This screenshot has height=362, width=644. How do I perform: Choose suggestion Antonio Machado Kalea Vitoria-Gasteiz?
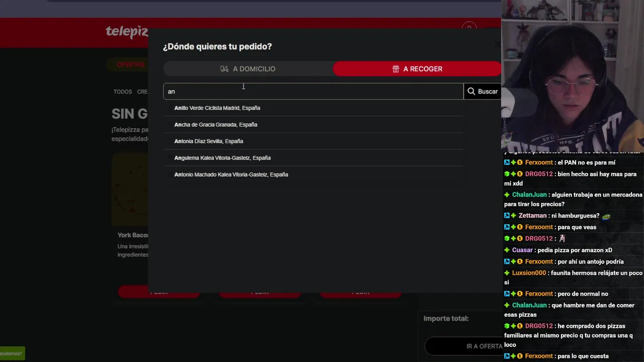pyautogui.click(x=312, y=174)
